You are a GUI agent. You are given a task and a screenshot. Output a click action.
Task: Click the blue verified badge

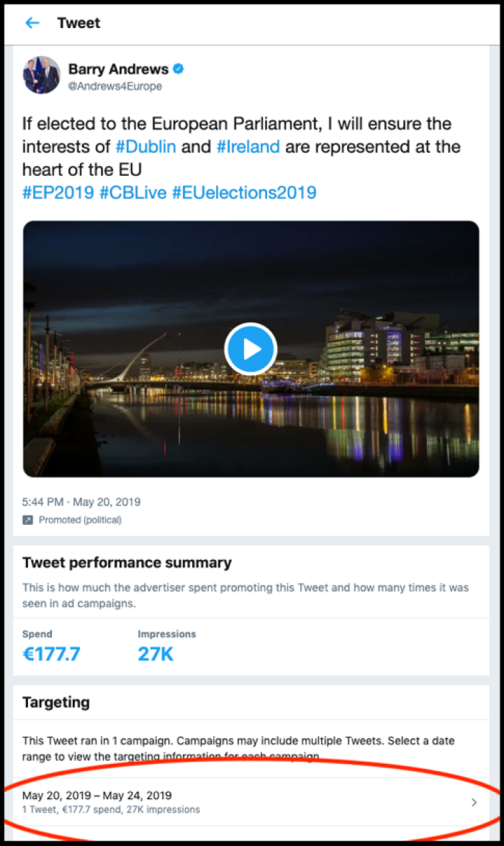click(179, 69)
